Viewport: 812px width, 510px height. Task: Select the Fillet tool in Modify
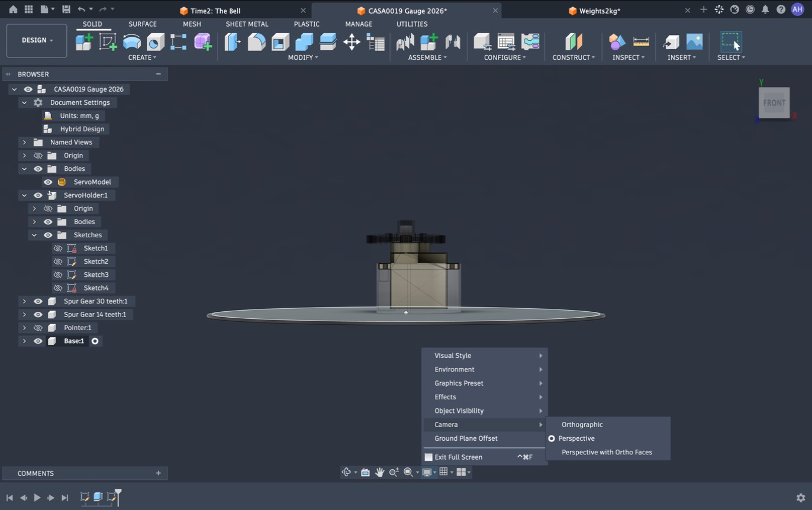point(256,41)
